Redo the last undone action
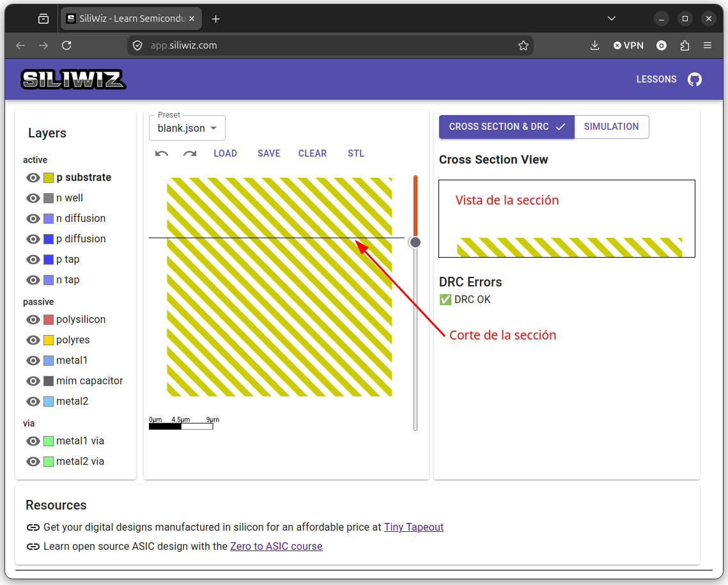This screenshot has height=585, width=728. (189, 153)
